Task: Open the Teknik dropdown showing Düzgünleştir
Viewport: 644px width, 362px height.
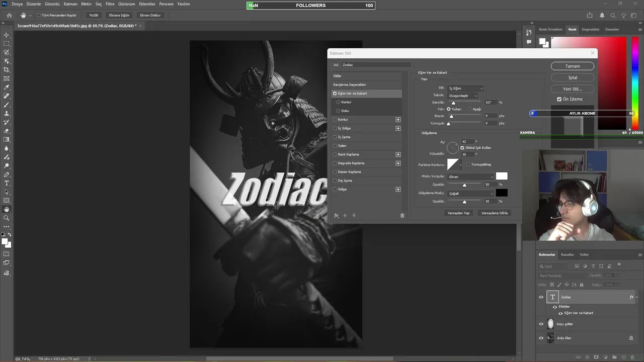Action: 463,96
